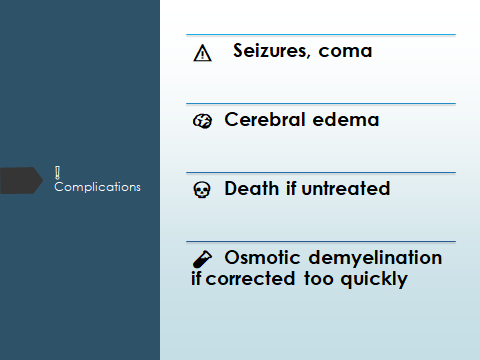480x360 pixels.
Task: Click the word 'Osmotic'
Action: [x=263, y=257]
